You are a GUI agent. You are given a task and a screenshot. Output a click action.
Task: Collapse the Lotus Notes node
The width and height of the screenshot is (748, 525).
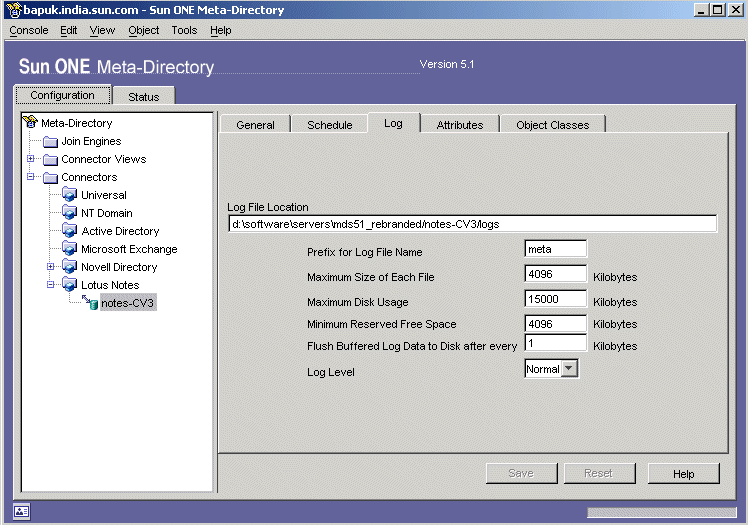click(x=51, y=285)
